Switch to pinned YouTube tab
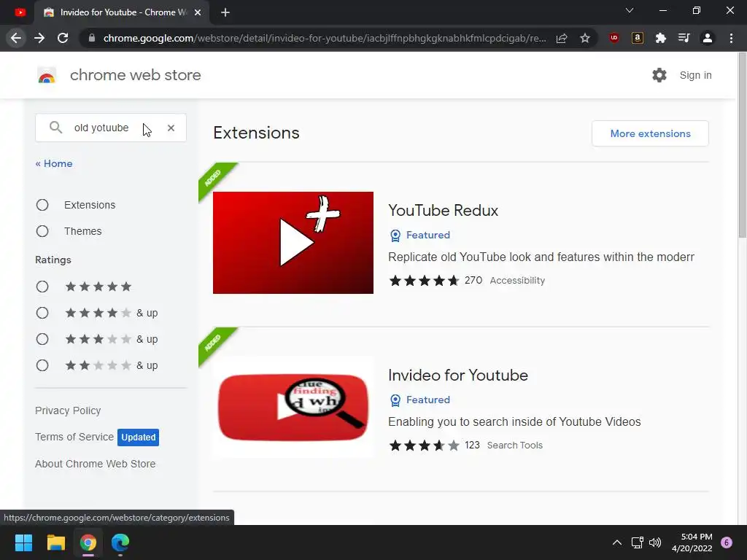Viewport: 747px width, 560px height. point(20,12)
